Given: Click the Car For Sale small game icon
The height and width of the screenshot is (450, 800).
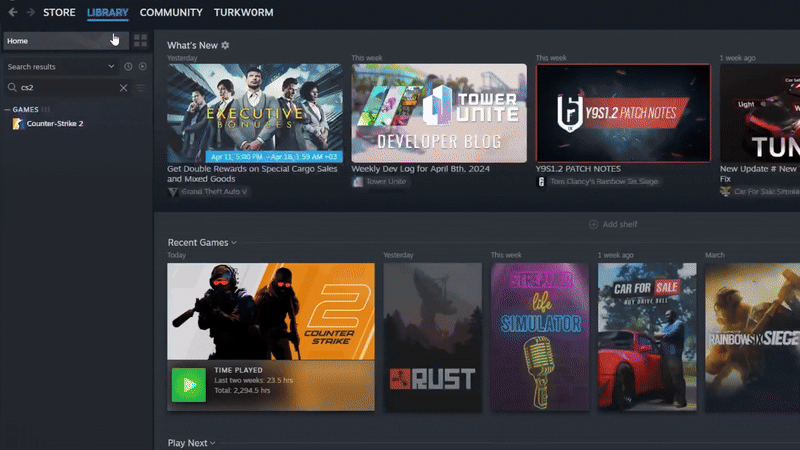Looking at the screenshot, I should pos(726,192).
